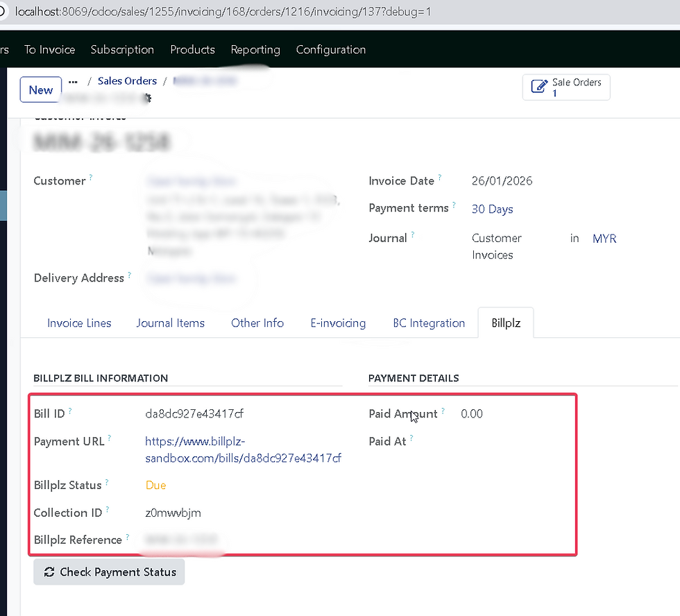Switch to the Other Info tab

pos(257,323)
